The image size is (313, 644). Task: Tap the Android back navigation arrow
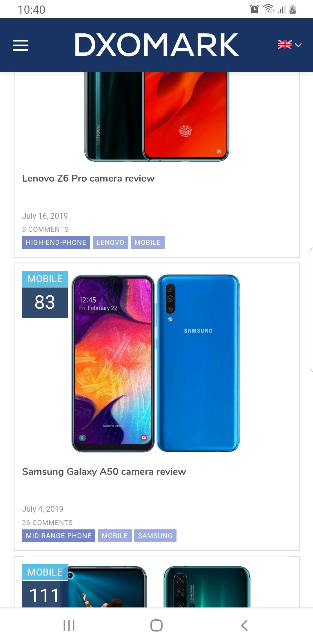pos(244,625)
